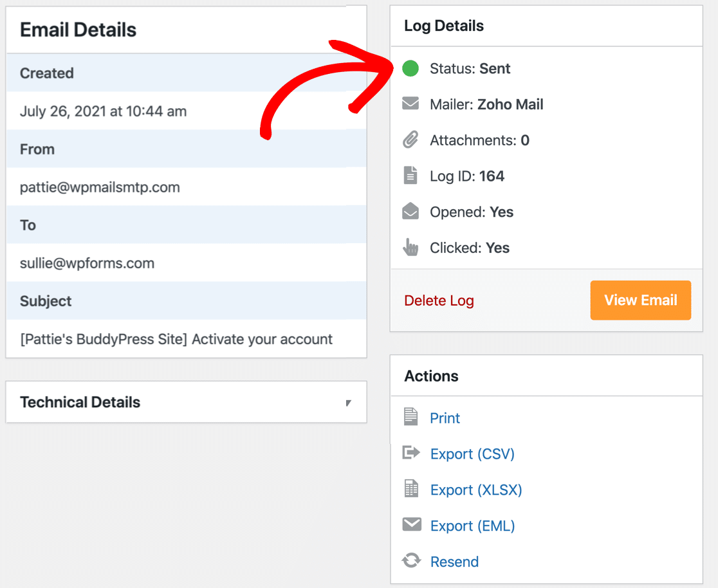718x588 pixels.
Task: Export the email as EML
Action: (x=472, y=526)
